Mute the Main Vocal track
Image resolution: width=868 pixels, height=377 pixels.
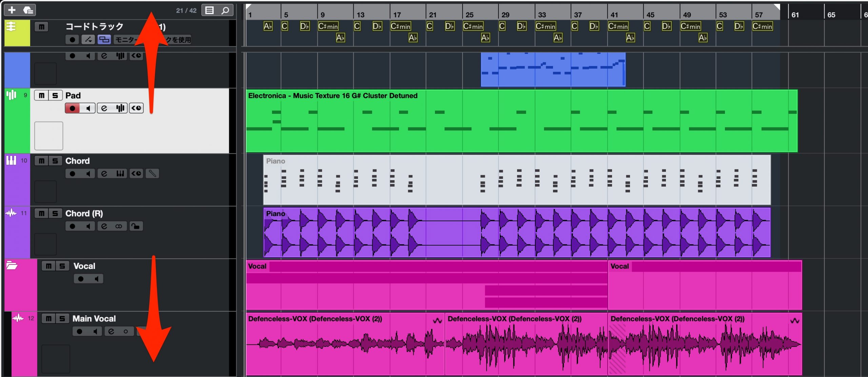48,319
